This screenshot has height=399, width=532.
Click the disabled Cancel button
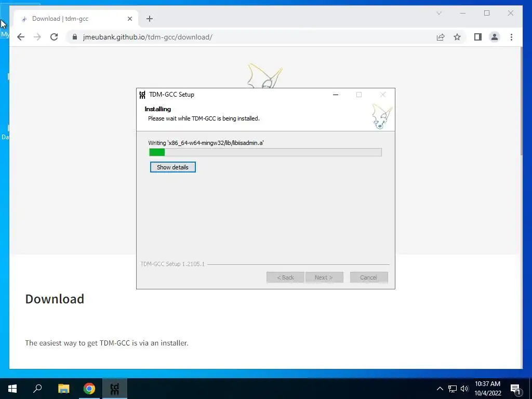[x=369, y=277]
